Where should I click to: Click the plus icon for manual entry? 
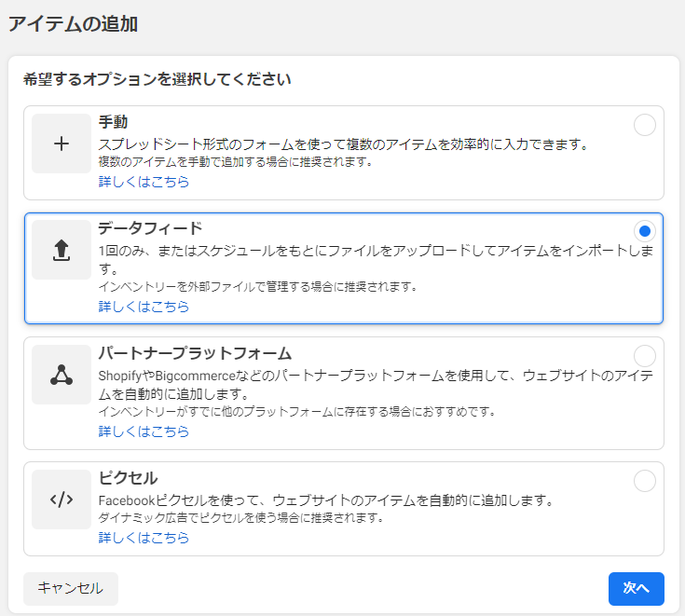click(x=62, y=144)
